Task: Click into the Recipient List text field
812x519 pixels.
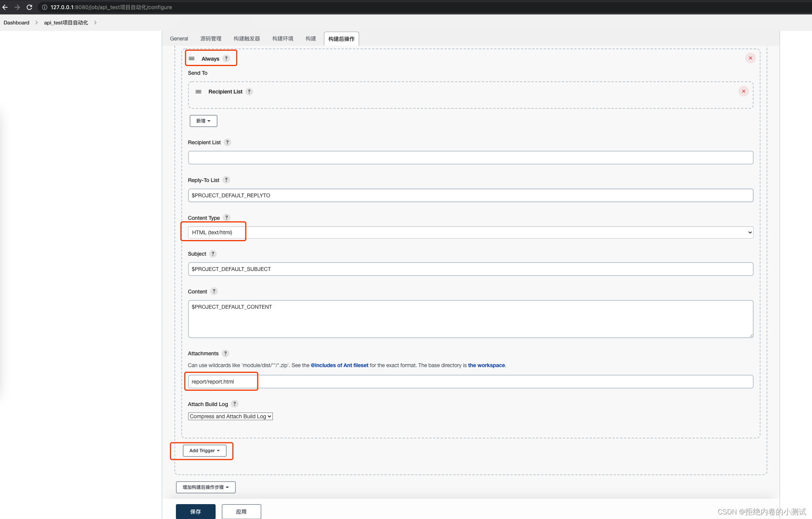Action: point(470,158)
